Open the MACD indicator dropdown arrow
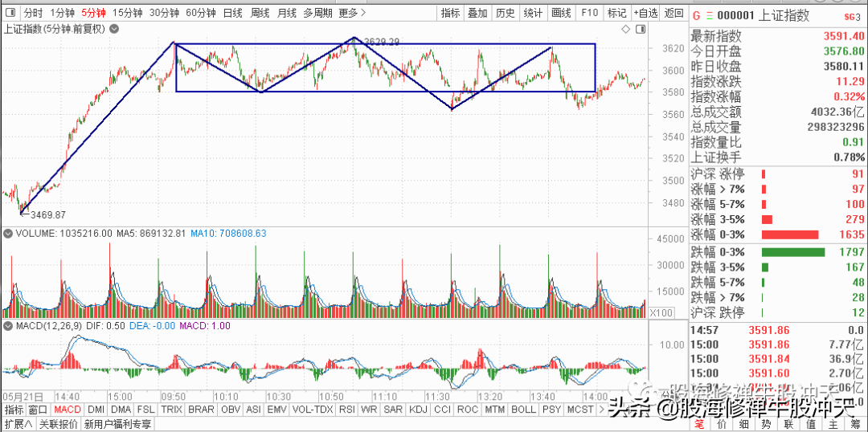Screen dimensions: 868x432 click(x=8, y=326)
